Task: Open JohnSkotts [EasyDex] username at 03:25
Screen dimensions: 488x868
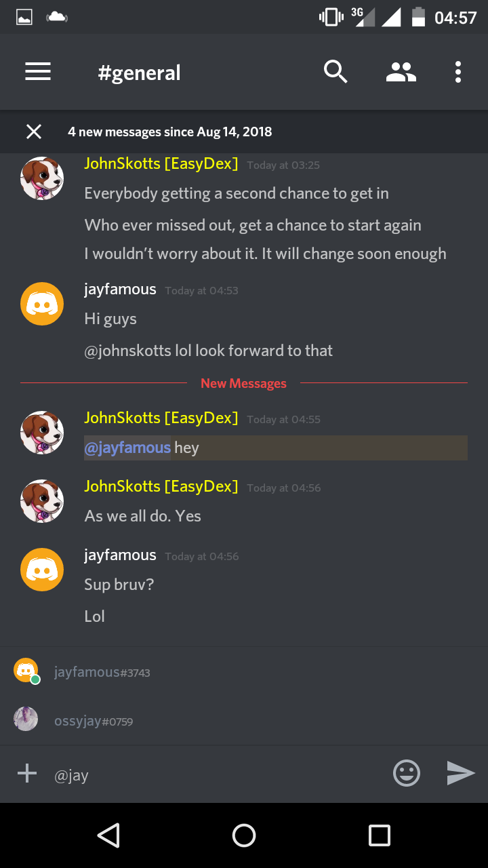Action: 161,163
